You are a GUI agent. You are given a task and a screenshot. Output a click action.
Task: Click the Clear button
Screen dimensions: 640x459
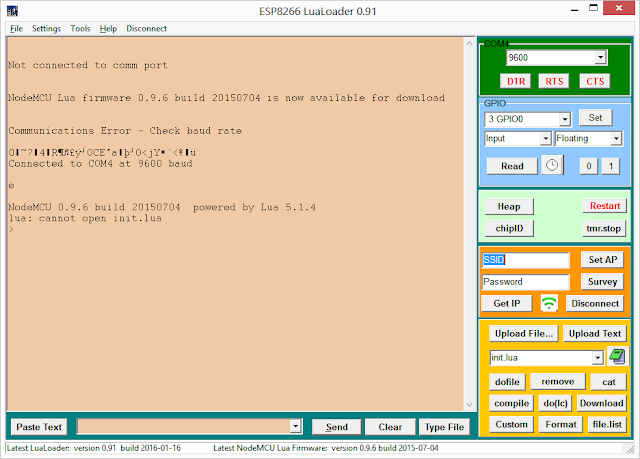click(390, 427)
